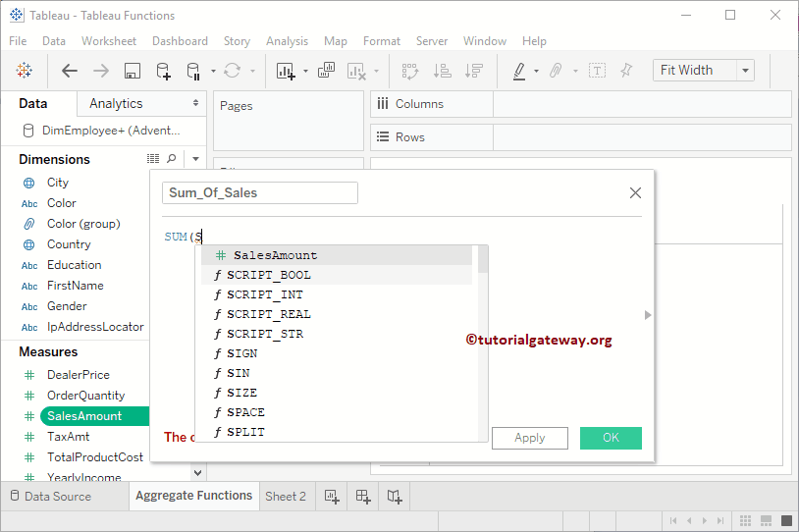Click the pause auto updates data icon

(193, 71)
